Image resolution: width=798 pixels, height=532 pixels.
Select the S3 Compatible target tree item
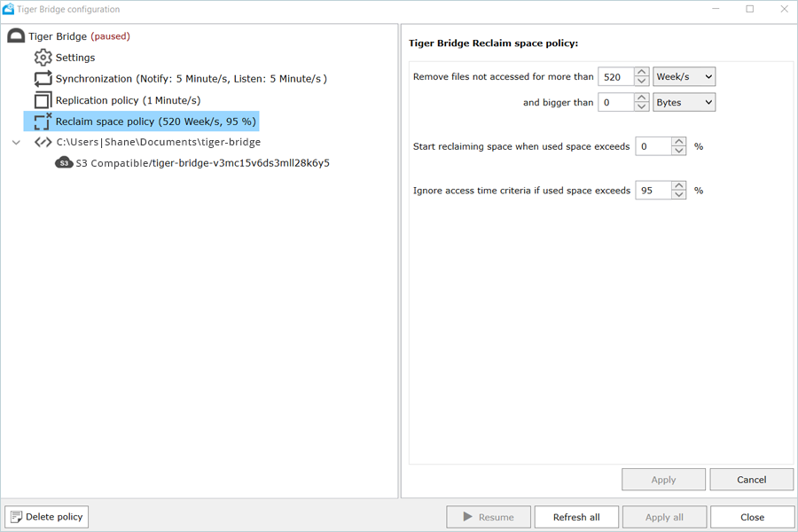[202, 163]
